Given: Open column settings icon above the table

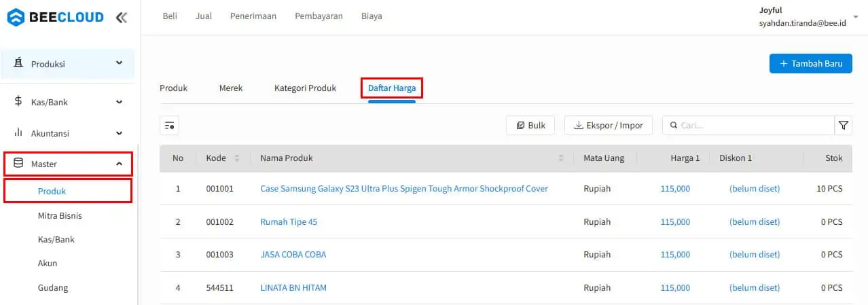Looking at the screenshot, I should 169,126.
